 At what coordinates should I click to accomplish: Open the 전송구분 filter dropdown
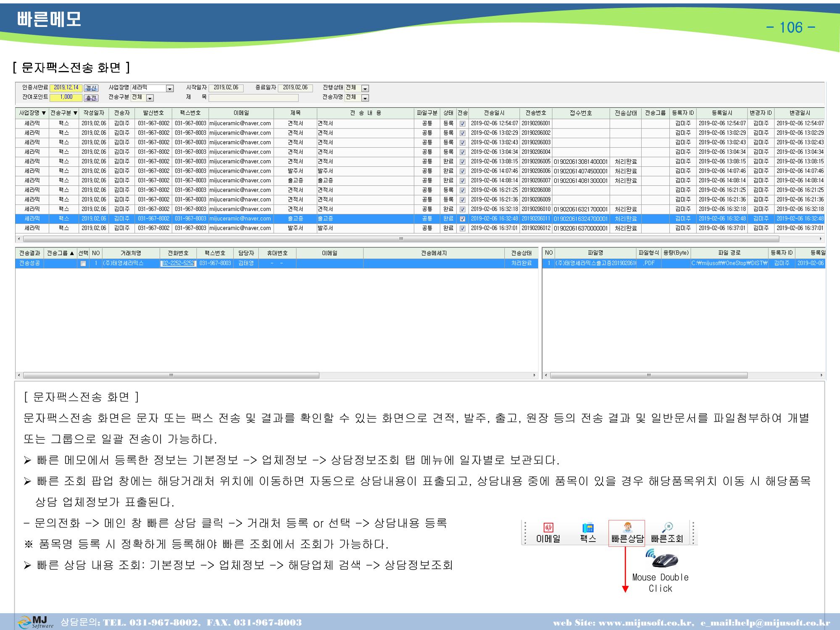(150, 98)
